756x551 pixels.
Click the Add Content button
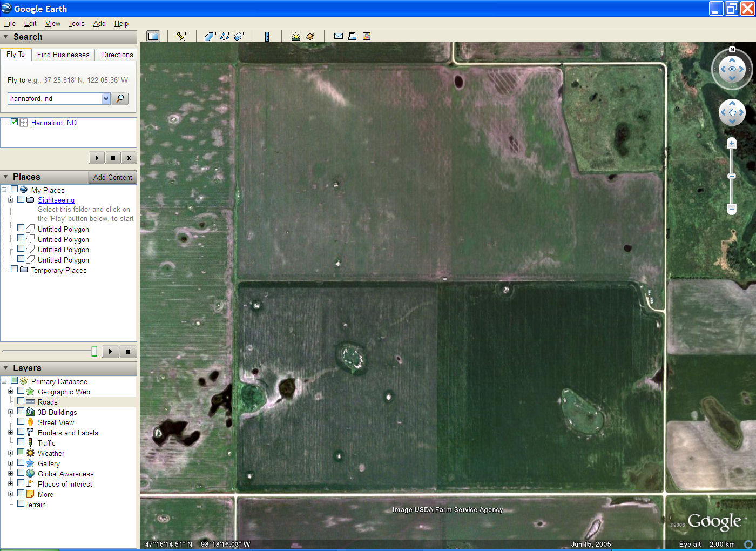(112, 177)
